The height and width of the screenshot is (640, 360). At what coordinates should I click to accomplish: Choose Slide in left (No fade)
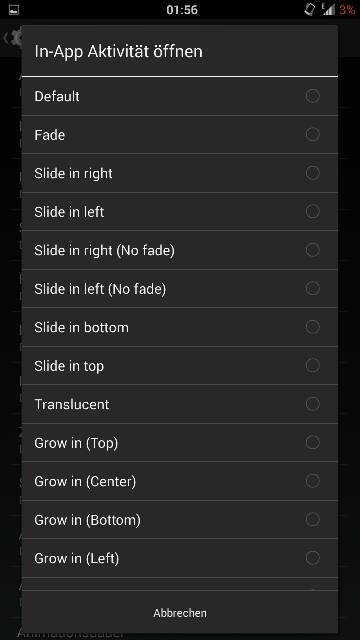pyautogui.click(x=180, y=289)
